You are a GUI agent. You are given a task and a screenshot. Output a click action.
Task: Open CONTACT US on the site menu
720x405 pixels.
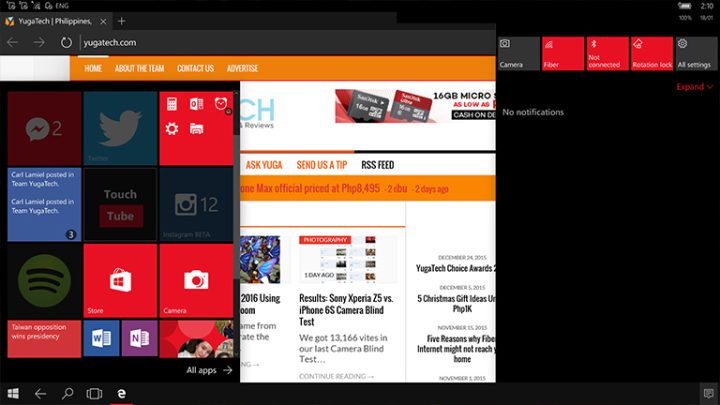coord(195,68)
